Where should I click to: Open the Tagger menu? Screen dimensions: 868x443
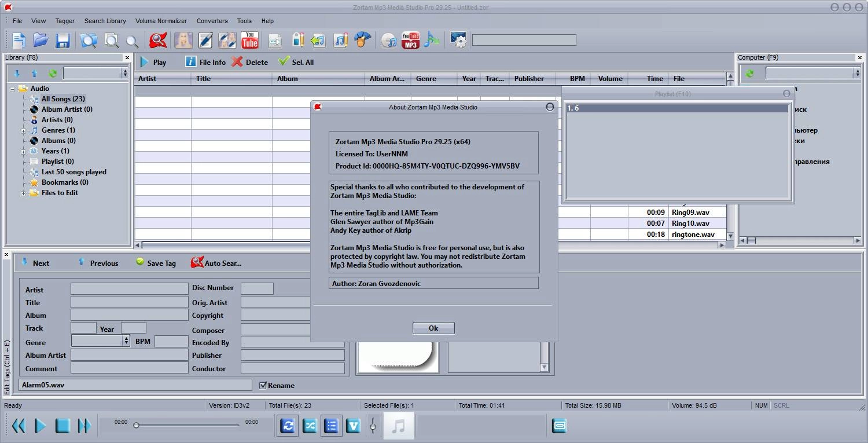(65, 21)
